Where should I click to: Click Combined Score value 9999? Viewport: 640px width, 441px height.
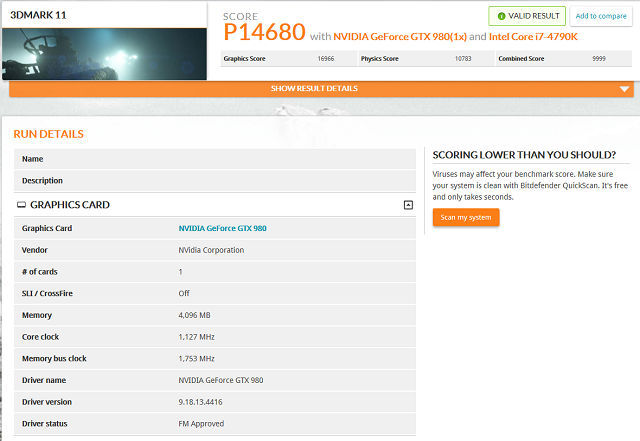point(599,59)
